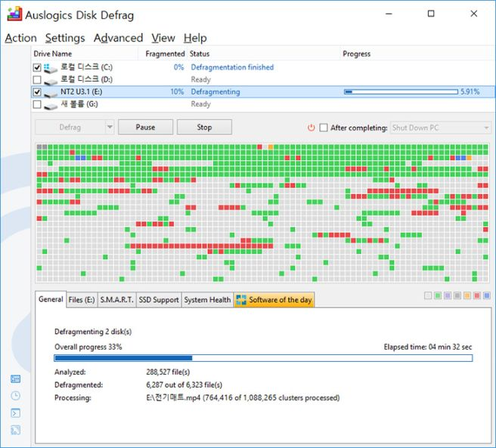Click the E: drive progress bar
The width and height of the screenshot is (496, 448).
[401, 91]
